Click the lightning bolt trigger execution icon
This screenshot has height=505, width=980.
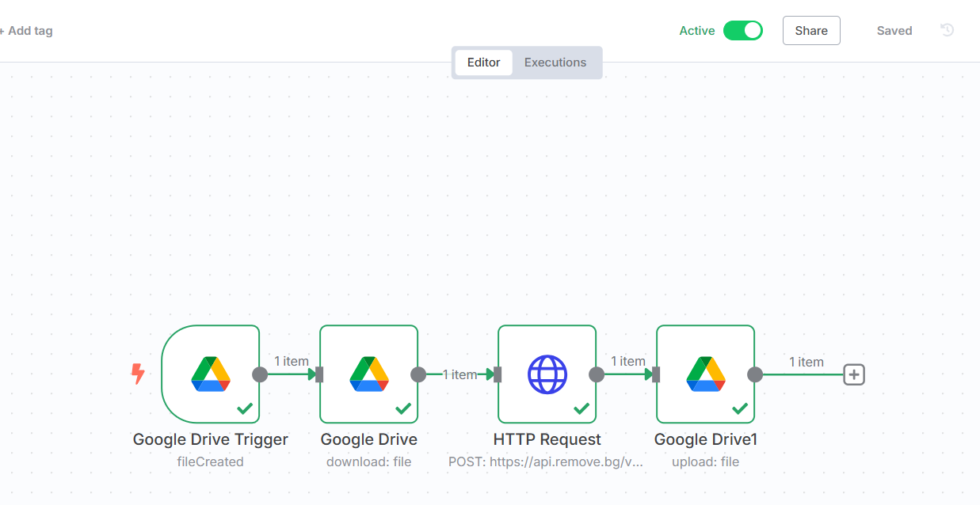click(x=139, y=374)
